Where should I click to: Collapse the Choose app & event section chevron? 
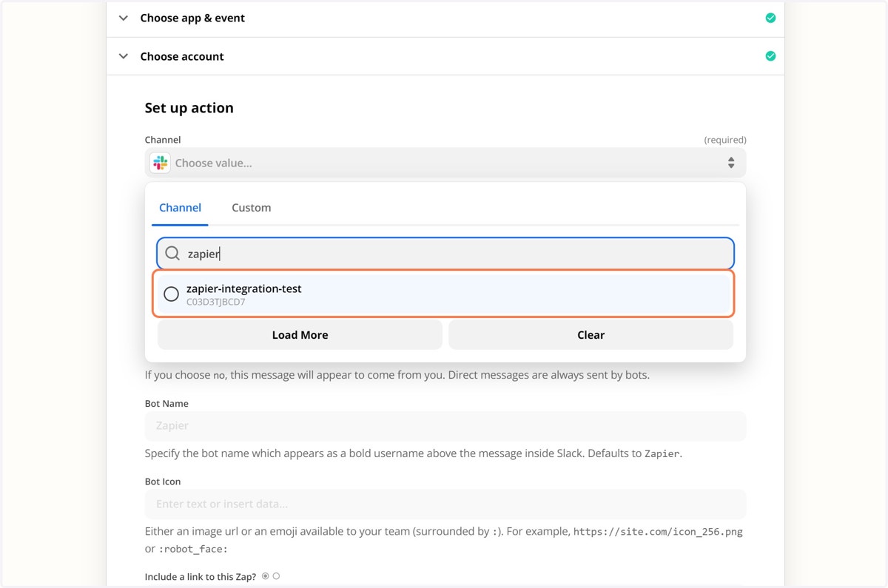click(x=124, y=18)
